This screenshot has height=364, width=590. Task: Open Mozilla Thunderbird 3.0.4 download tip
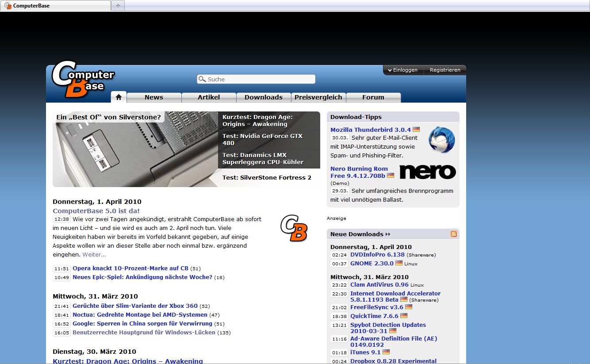tap(371, 130)
